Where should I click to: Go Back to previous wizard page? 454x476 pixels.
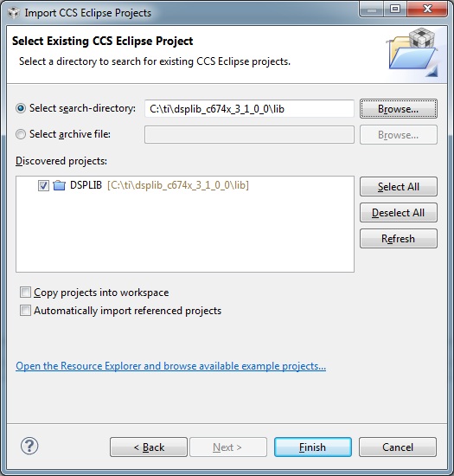[x=149, y=447]
